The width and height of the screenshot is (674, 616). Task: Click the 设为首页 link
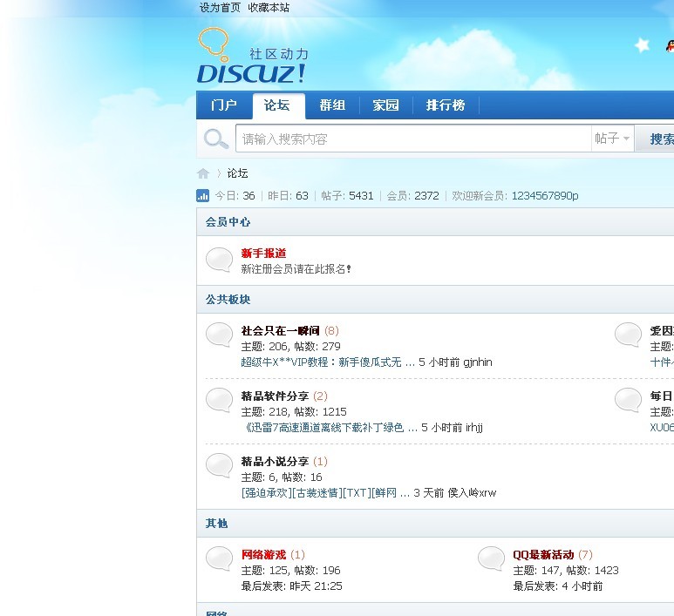coord(220,8)
